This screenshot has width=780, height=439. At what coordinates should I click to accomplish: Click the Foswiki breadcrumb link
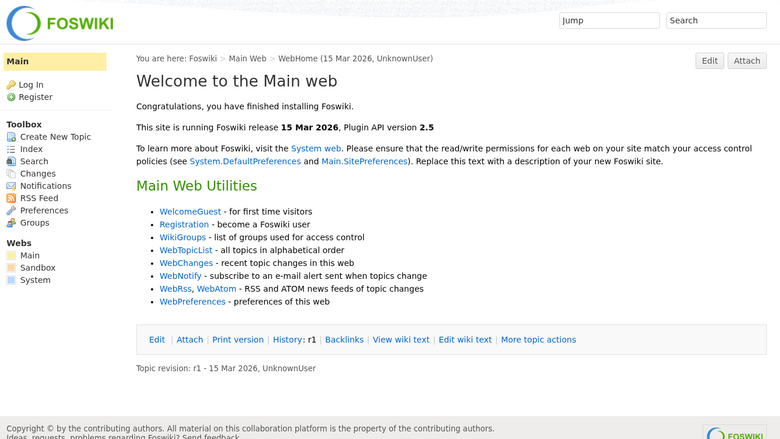click(203, 59)
